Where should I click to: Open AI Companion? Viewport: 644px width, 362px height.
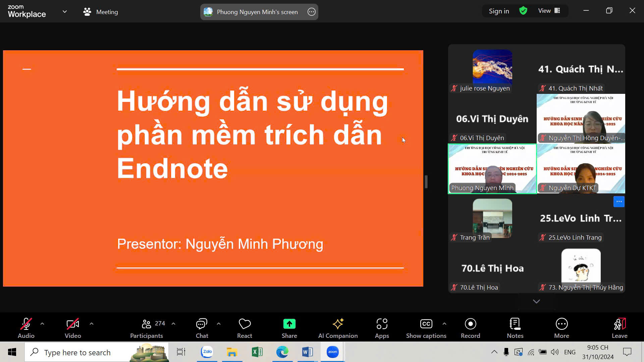338,328
